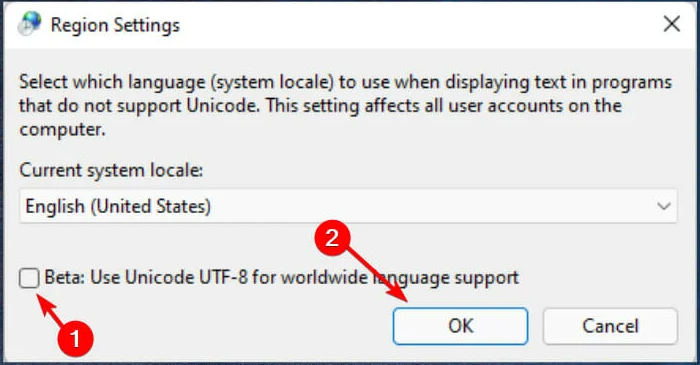Select the English (United States) text

118,206
